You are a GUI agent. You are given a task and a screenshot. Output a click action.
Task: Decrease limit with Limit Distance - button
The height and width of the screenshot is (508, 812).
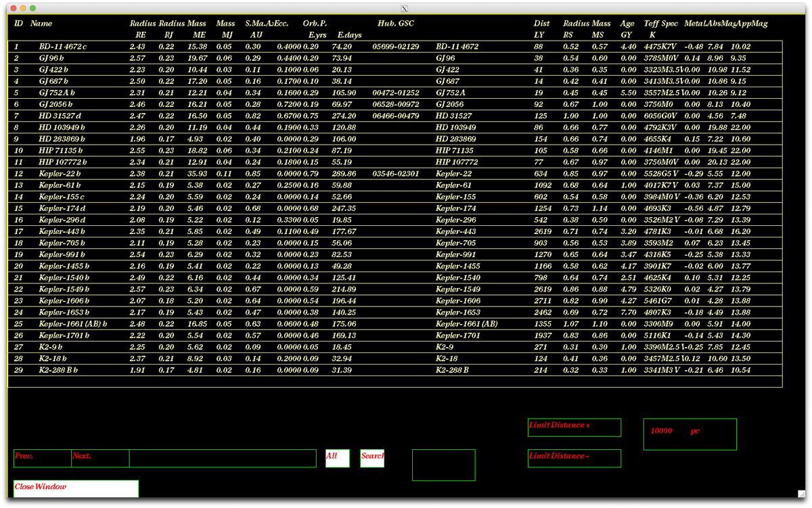point(574,458)
